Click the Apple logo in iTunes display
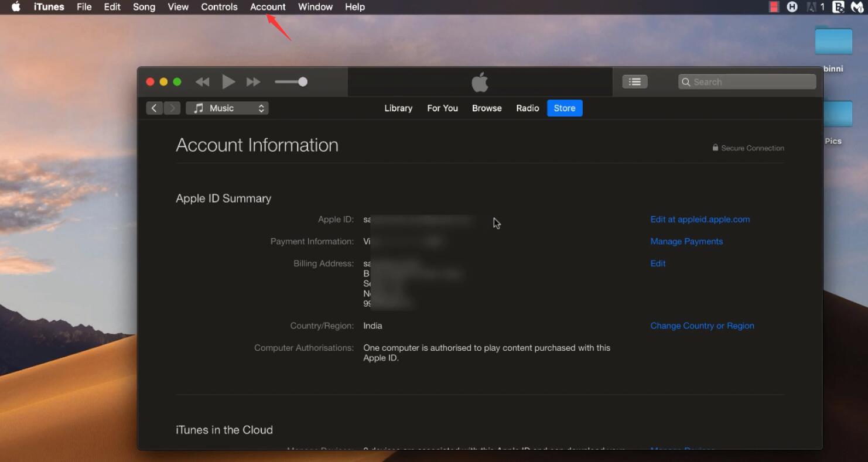 [x=480, y=82]
